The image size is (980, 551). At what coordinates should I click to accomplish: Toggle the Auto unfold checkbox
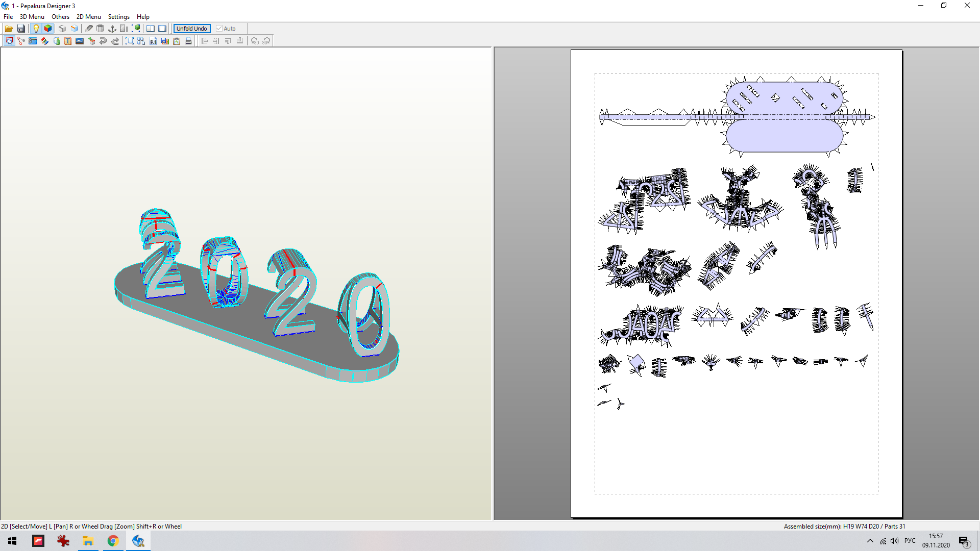pos(219,28)
